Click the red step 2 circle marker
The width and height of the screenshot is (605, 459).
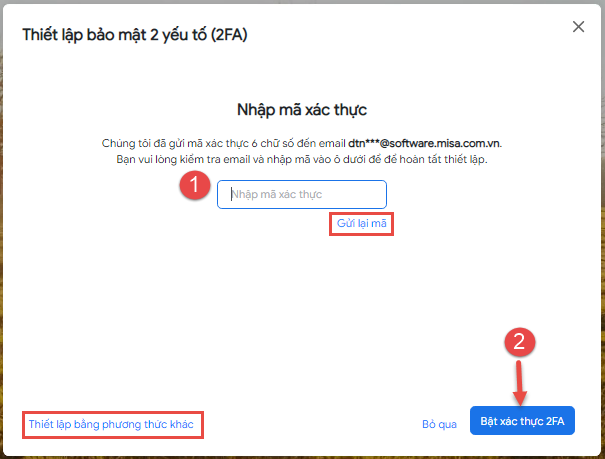(519, 342)
